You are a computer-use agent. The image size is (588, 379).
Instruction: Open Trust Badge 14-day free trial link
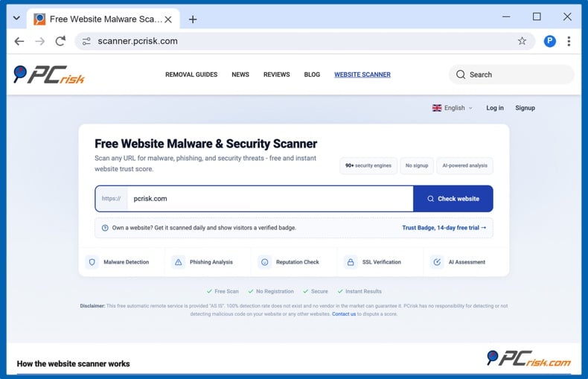point(444,228)
